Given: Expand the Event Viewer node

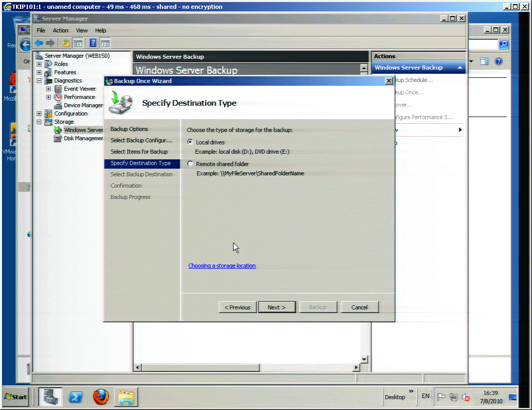Looking at the screenshot, I should click(x=48, y=89).
